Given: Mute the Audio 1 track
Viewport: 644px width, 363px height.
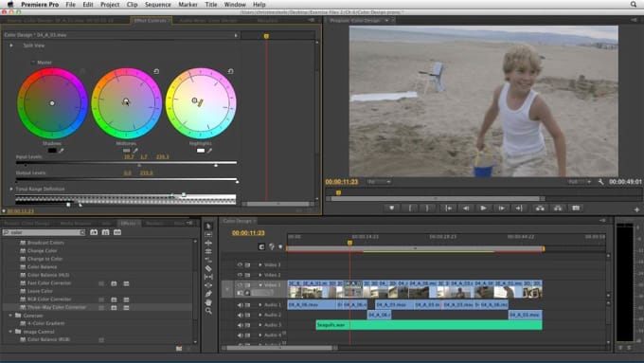Looking at the screenshot, I should [x=240, y=305].
